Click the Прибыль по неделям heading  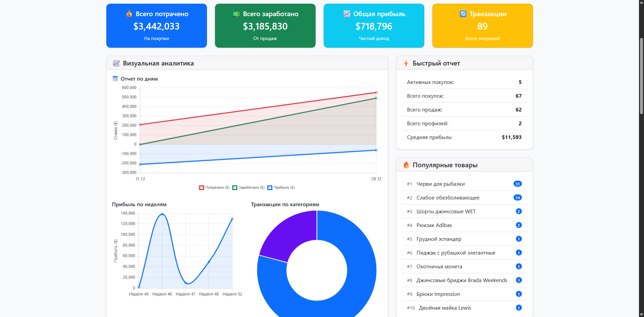pos(139,205)
